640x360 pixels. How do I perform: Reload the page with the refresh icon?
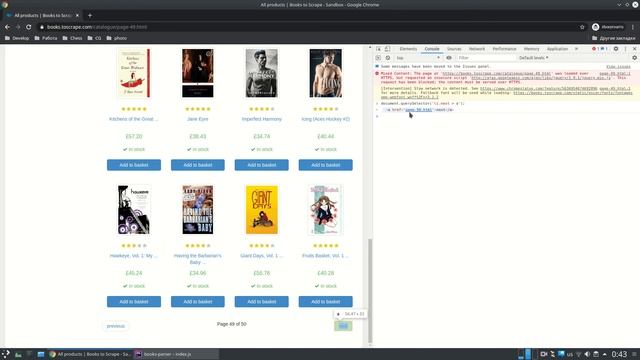click(x=29, y=27)
